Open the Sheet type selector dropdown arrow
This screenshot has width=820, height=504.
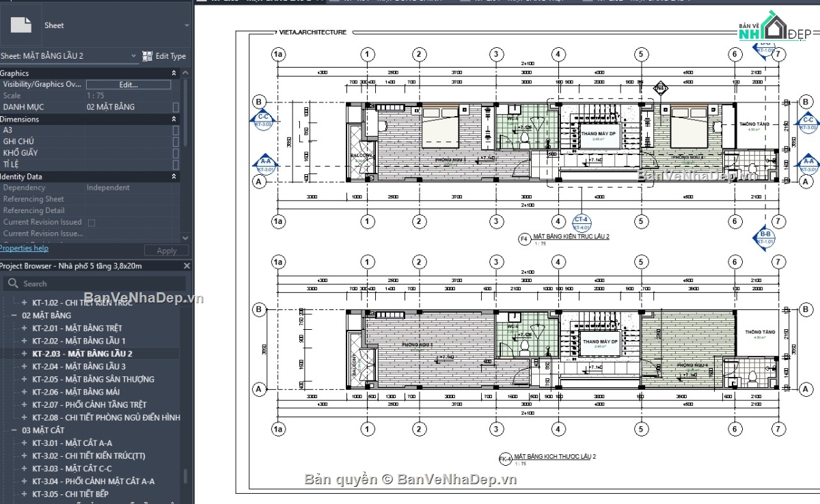(187, 25)
